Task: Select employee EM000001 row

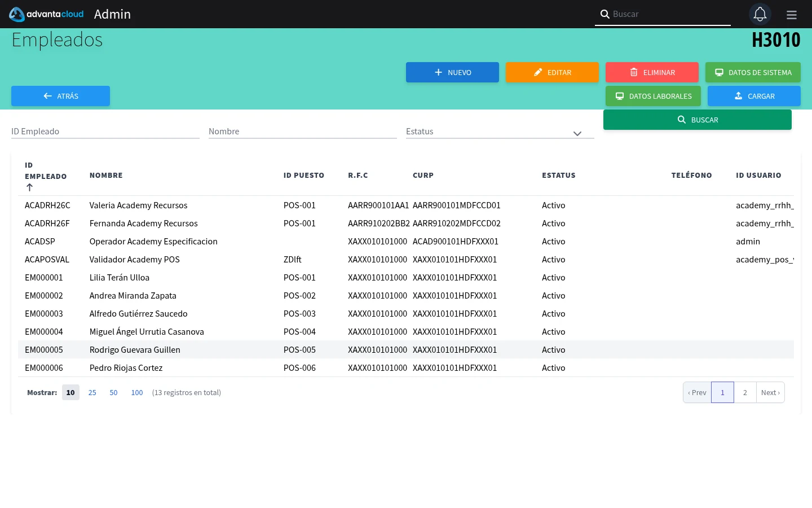Action: pyautogui.click(x=406, y=277)
